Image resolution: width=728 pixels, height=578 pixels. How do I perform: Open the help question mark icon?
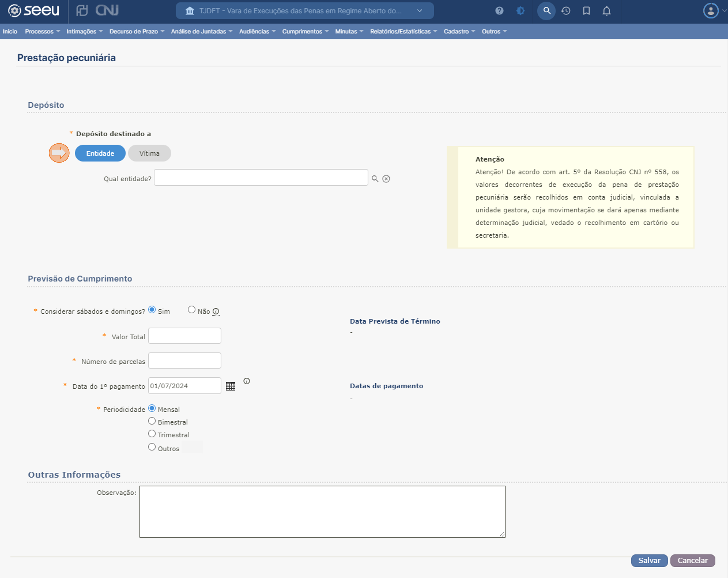tap(499, 11)
